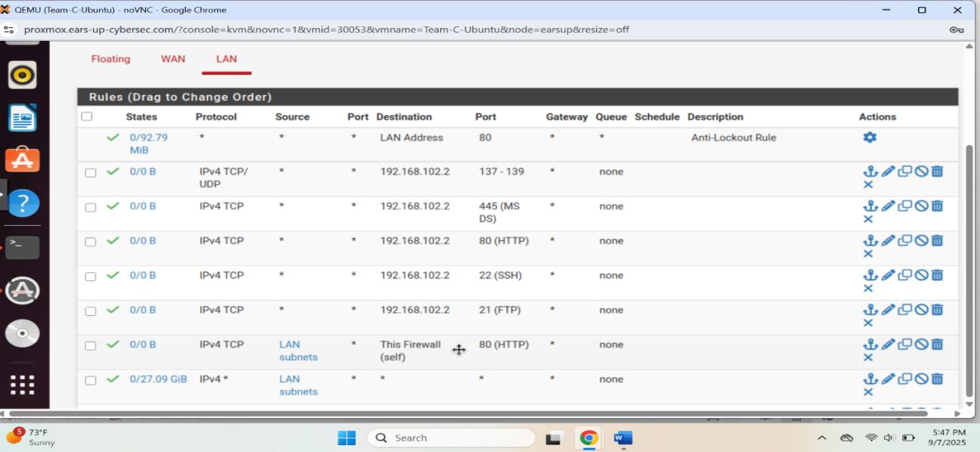The width and height of the screenshot is (980, 452).
Task: Open the Floating rules tab
Action: tap(110, 58)
